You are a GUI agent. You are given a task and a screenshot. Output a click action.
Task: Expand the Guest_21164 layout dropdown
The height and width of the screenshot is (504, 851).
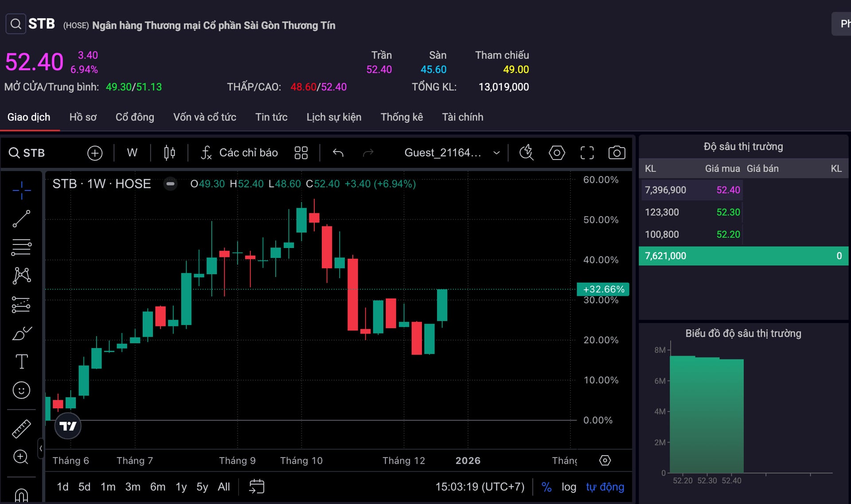pyautogui.click(x=496, y=153)
